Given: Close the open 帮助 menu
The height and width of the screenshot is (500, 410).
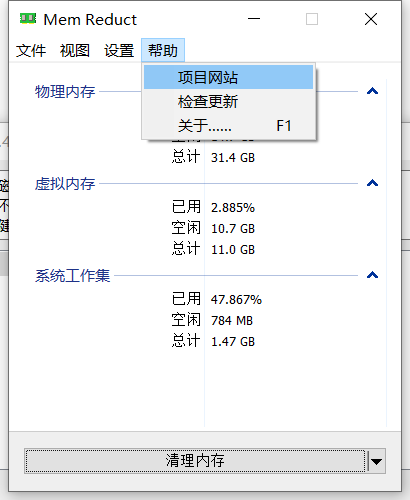Looking at the screenshot, I should (x=163, y=51).
